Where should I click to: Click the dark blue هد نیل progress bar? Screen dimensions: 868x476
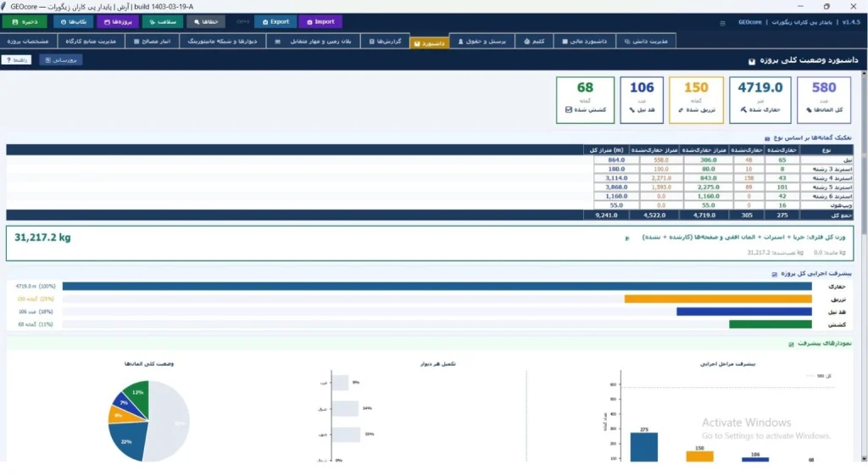click(x=744, y=311)
